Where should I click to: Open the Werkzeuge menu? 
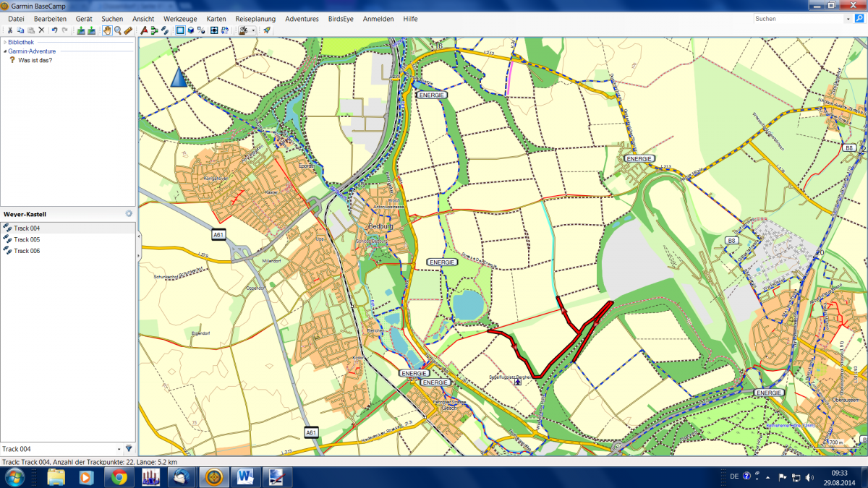pos(180,19)
